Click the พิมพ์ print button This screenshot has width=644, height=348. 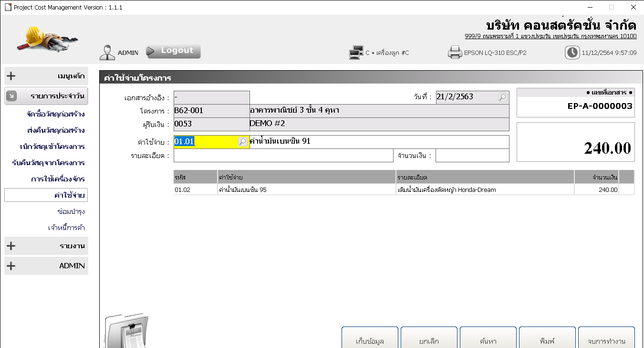(x=547, y=340)
